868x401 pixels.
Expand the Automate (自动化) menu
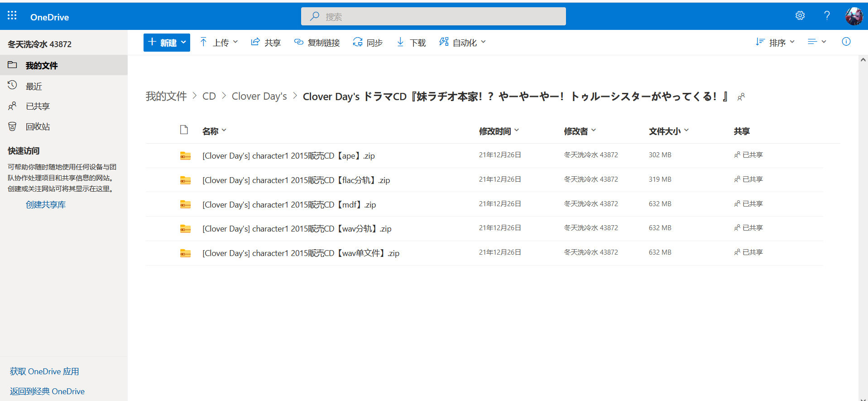pos(462,43)
